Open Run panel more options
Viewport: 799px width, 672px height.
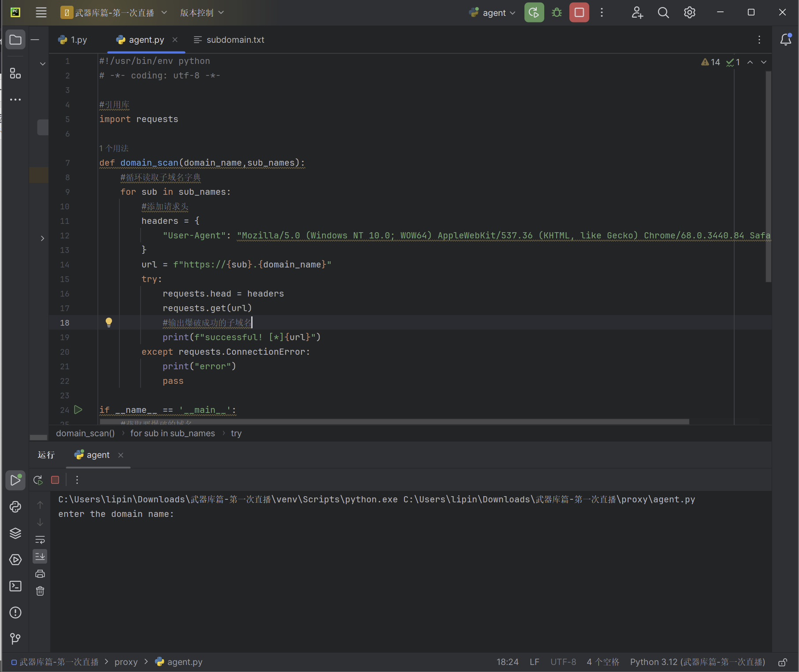77,480
